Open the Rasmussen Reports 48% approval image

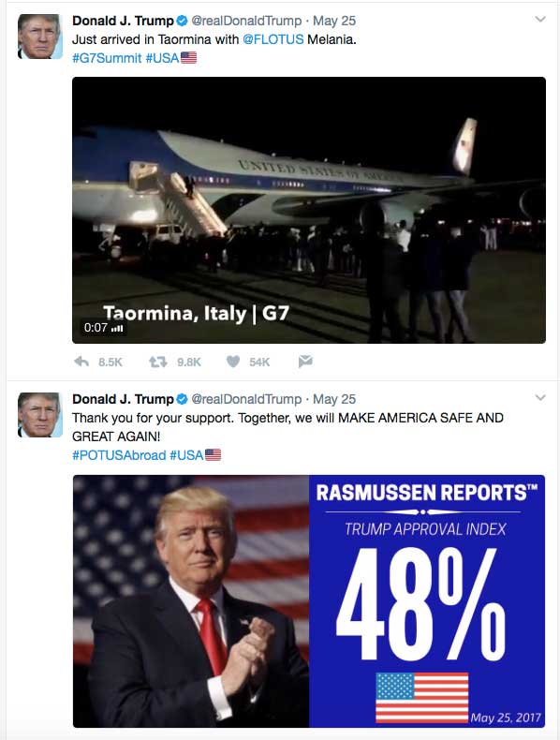point(309,601)
